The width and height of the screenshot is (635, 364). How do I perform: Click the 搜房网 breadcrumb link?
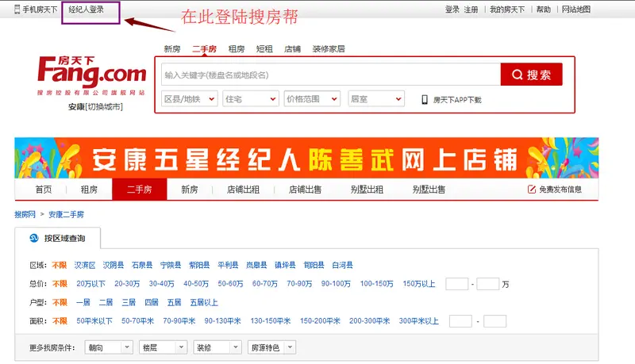pos(25,214)
